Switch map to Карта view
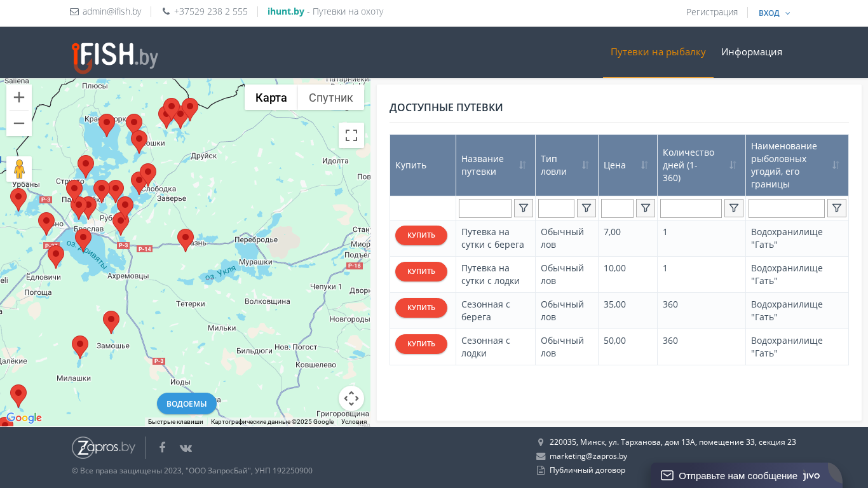Screen dimensions: 868x488 (x=271, y=97)
